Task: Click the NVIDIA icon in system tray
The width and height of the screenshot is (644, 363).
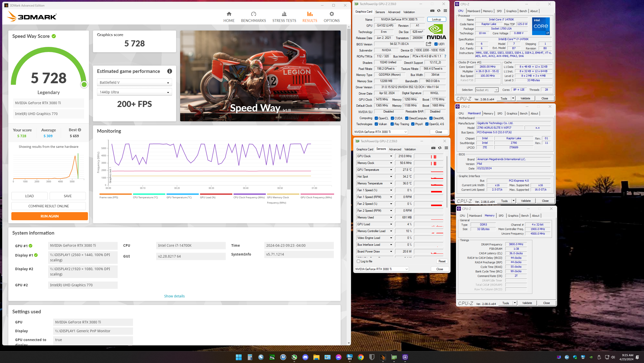Action: [x=591, y=357]
